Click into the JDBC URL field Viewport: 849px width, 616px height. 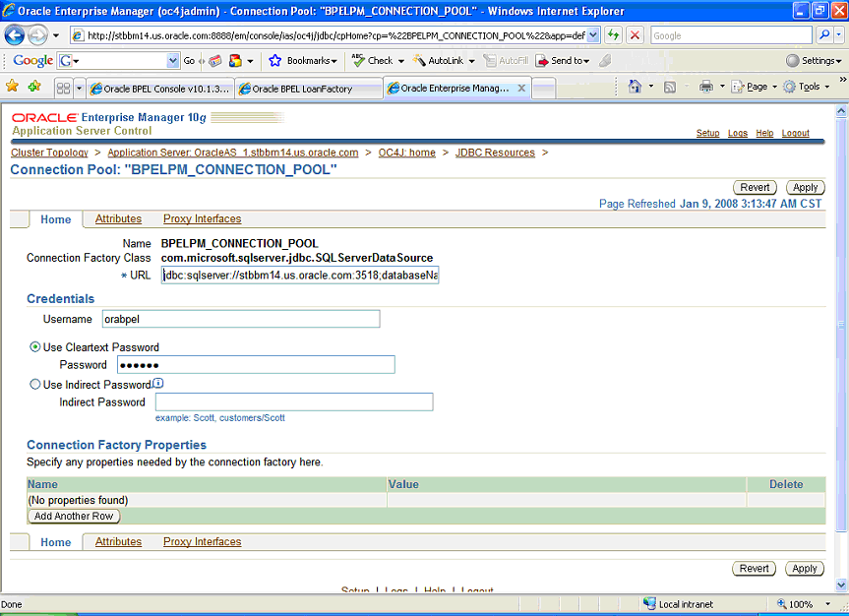coord(300,275)
